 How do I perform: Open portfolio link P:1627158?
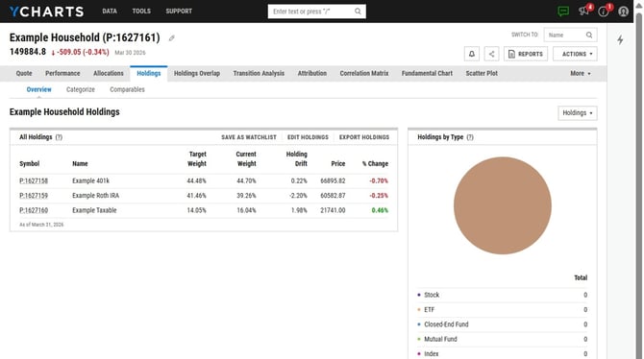(x=34, y=180)
